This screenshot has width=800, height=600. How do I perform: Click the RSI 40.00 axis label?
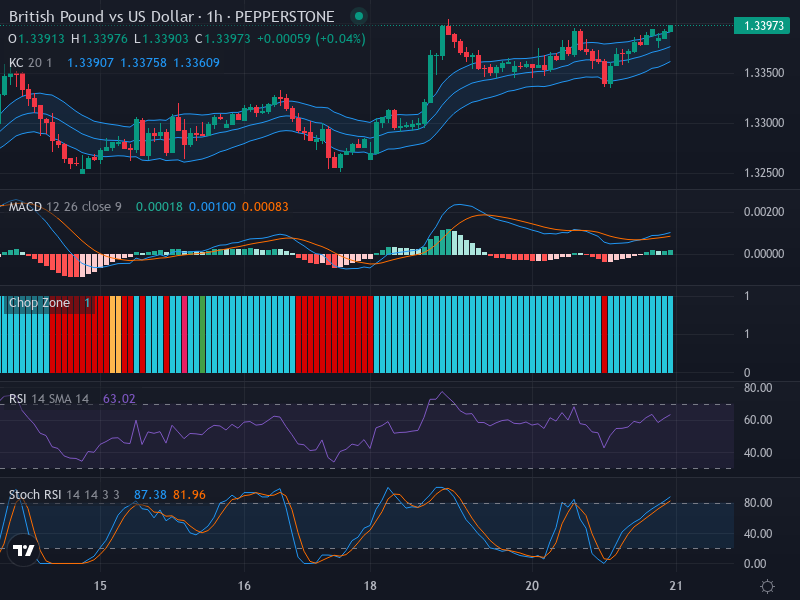758,453
